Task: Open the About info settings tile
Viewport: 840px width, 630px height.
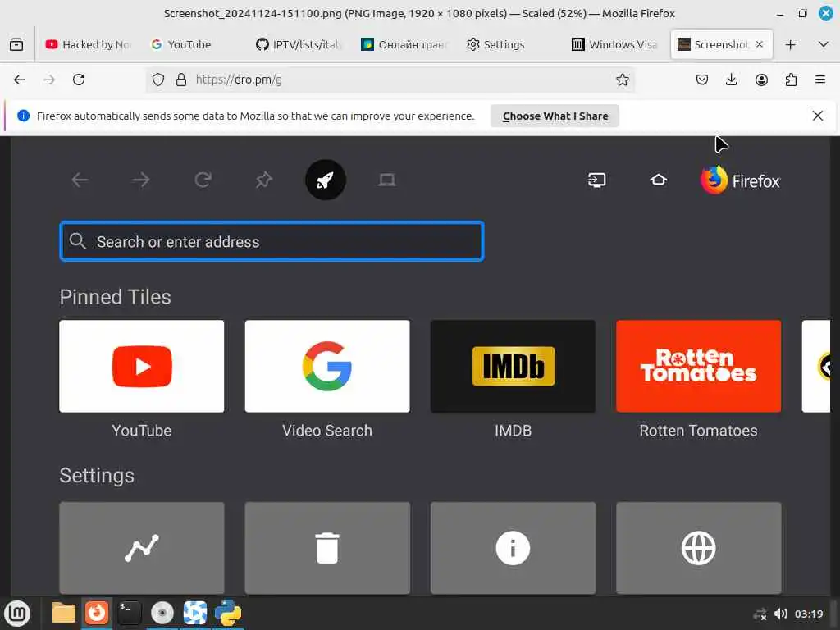Action: point(513,548)
